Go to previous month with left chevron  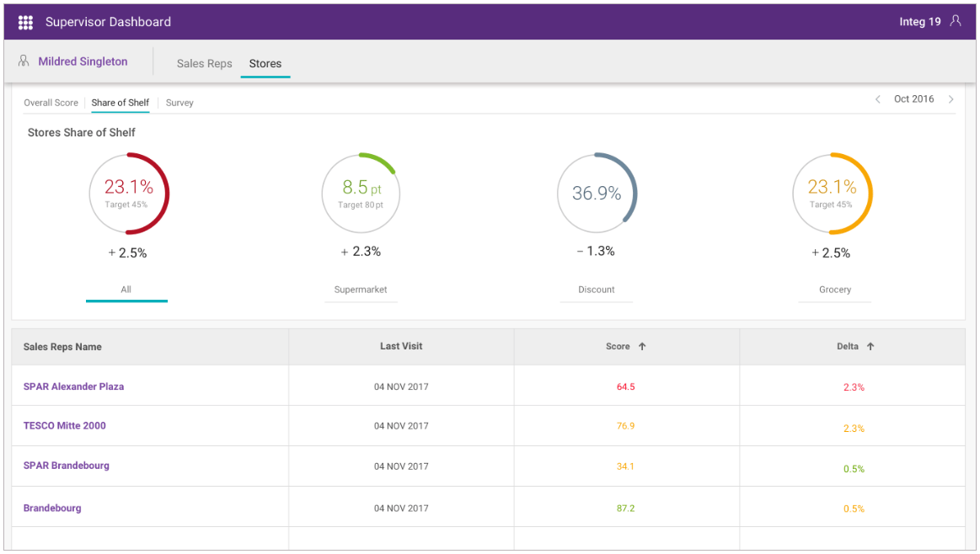tap(877, 99)
